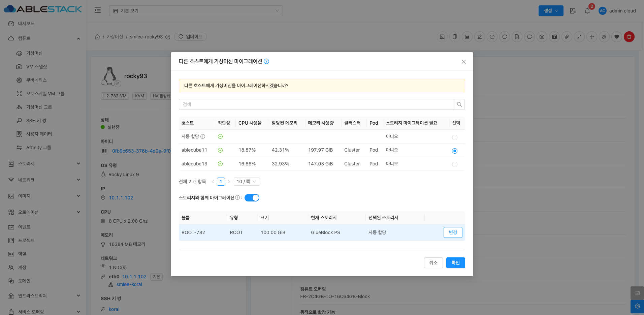The height and width of the screenshot is (315, 644).
Task: Click the stop VM power icon
Action: (492, 37)
